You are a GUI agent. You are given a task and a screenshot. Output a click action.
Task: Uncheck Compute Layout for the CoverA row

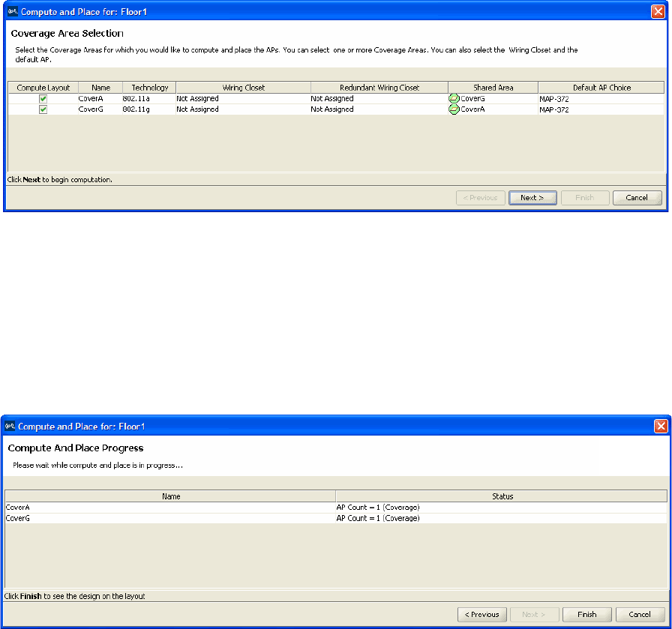tap(43, 98)
